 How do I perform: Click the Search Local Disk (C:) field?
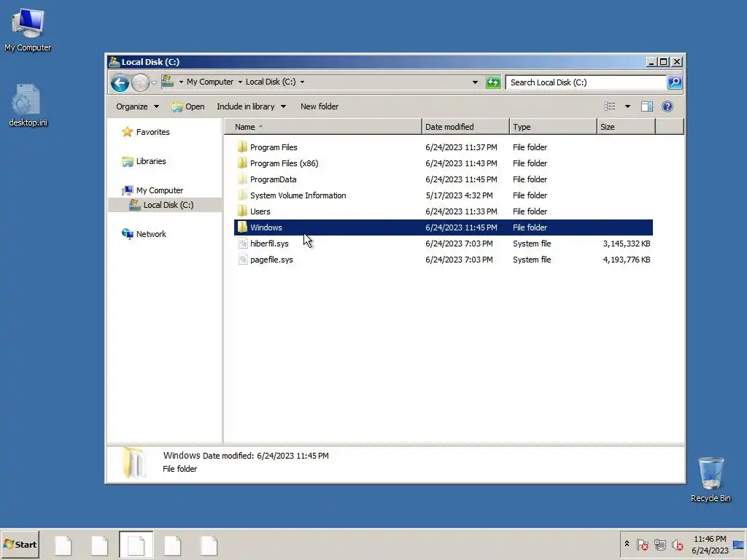(586, 82)
